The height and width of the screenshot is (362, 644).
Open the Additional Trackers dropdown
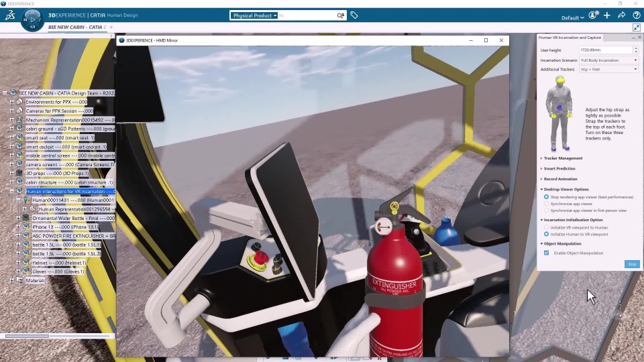pos(608,69)
